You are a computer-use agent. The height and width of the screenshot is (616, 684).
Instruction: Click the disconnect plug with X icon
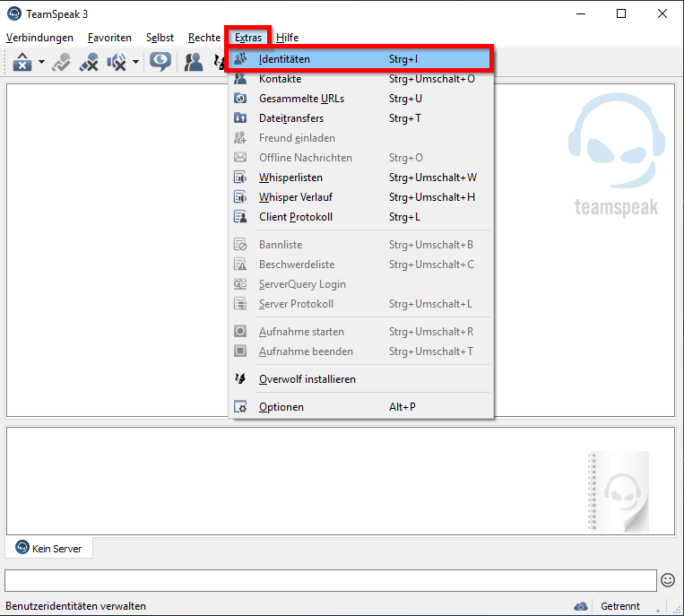pos(89,62)
